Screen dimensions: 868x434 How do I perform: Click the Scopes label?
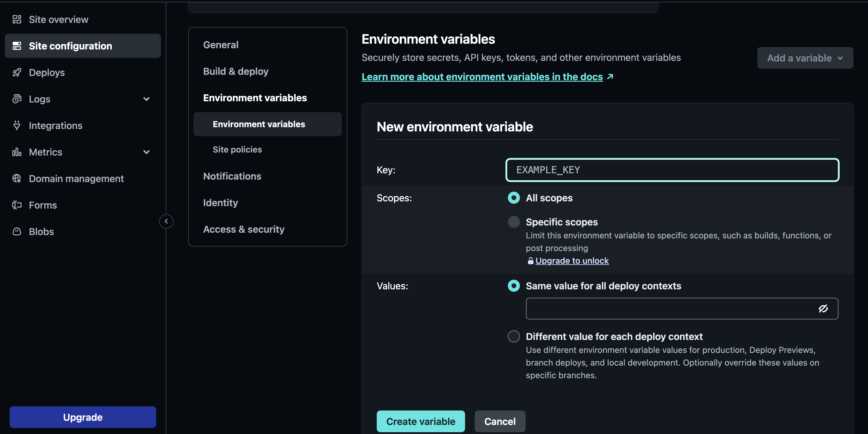pos(394,198)
